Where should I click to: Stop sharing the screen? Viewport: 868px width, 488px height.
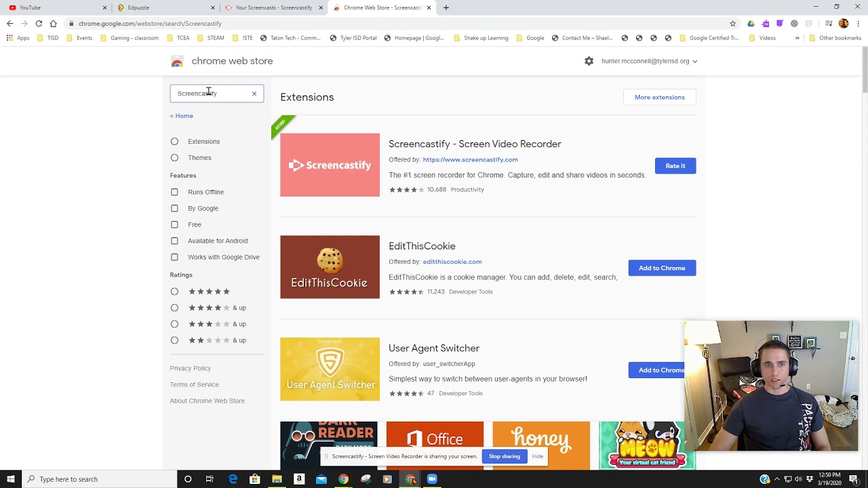click(x=505, y=457)
